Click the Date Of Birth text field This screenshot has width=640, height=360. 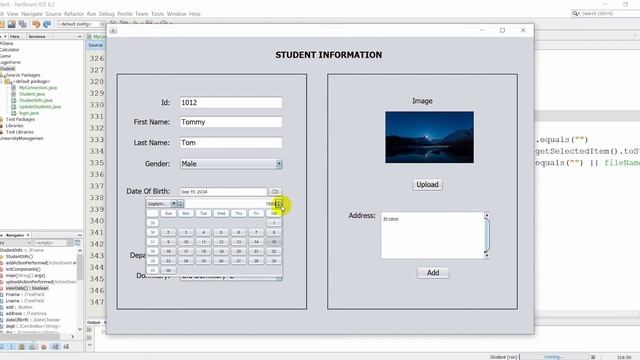223,191
